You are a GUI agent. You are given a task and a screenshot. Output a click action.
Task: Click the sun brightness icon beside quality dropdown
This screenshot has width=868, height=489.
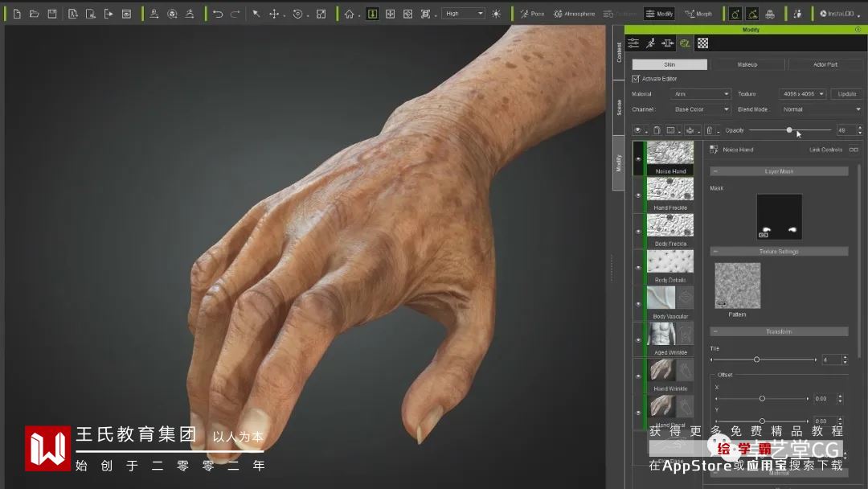(497, 14)
